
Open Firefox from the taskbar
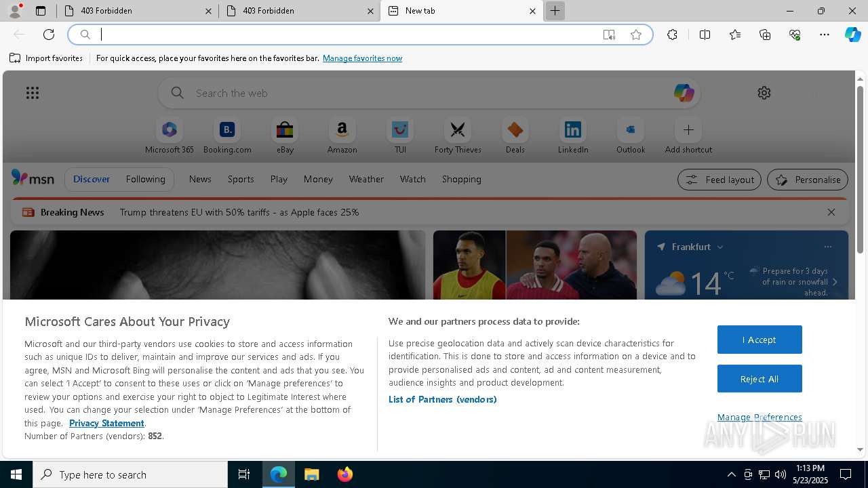tap(344, 474)
